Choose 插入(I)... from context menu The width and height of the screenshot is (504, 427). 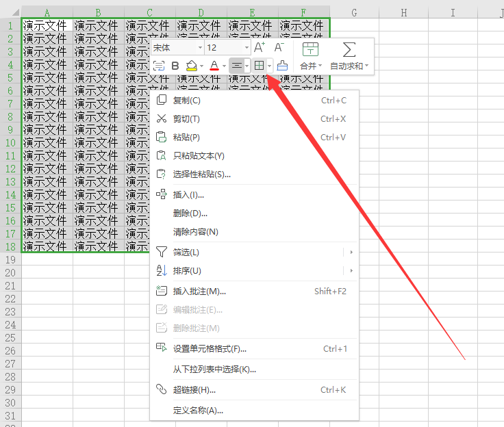[254, 195]
